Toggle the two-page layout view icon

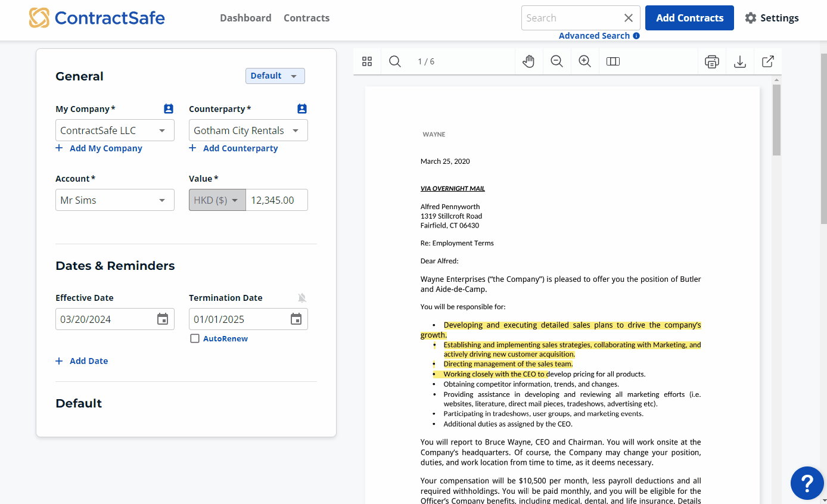[x=613, y=61]
